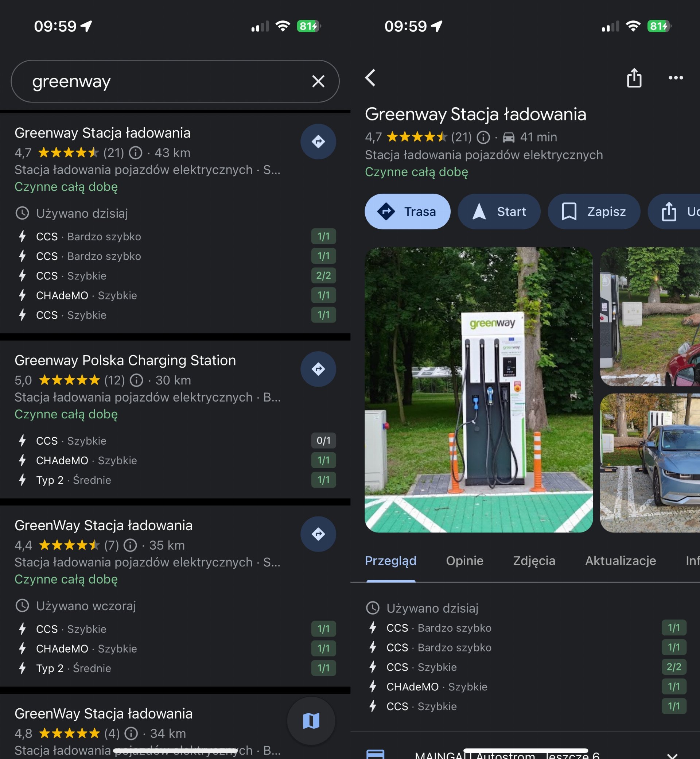Open rating info icon beside (21) in list

coord(136,153)
